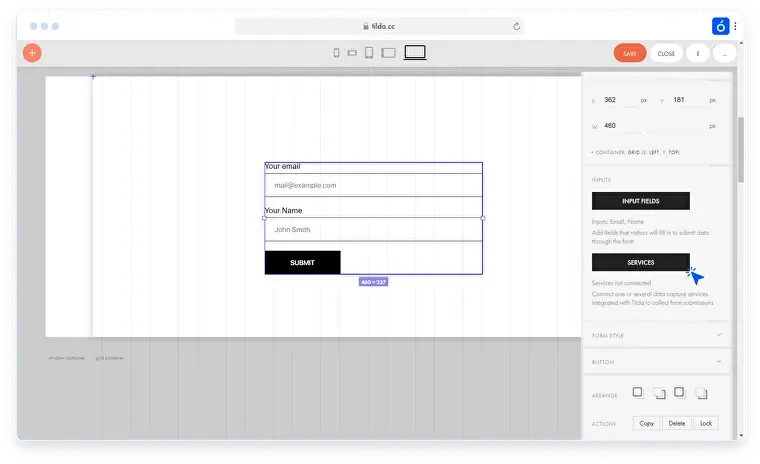Open the browser vertical dots menu
Viewport: 760px width, 464px height.
point(735,26)
